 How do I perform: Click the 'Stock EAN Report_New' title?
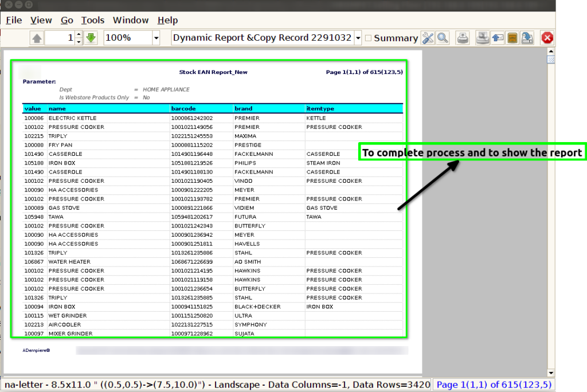pyautogui.click(x=213, y=72)
